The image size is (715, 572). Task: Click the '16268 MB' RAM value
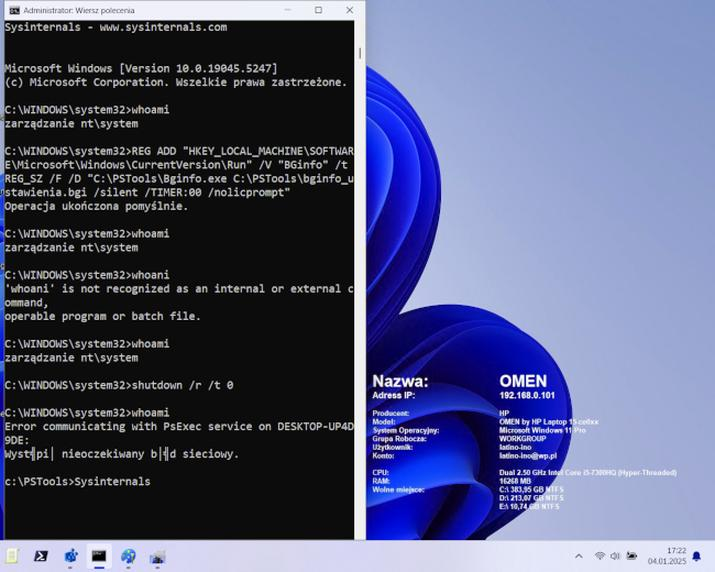click(x=515, y=481)
